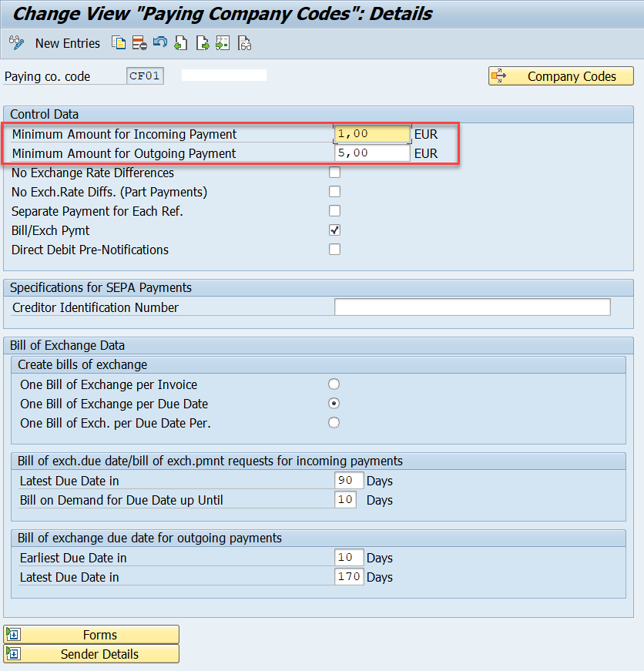
Task: Undo change with blue arrow icon
Action: 160,43
